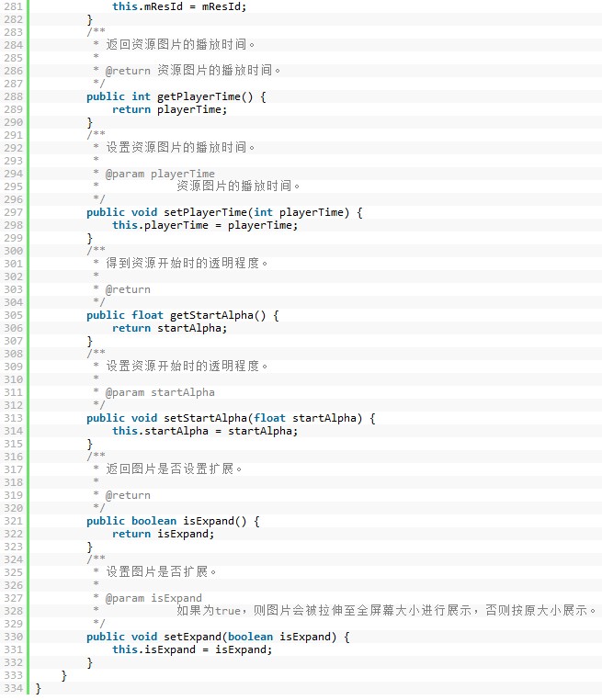This screenshot has width=602, height=700.
Task: Click 'this.startAlpha = startAlpha;' statement
Action: [205, 431]
